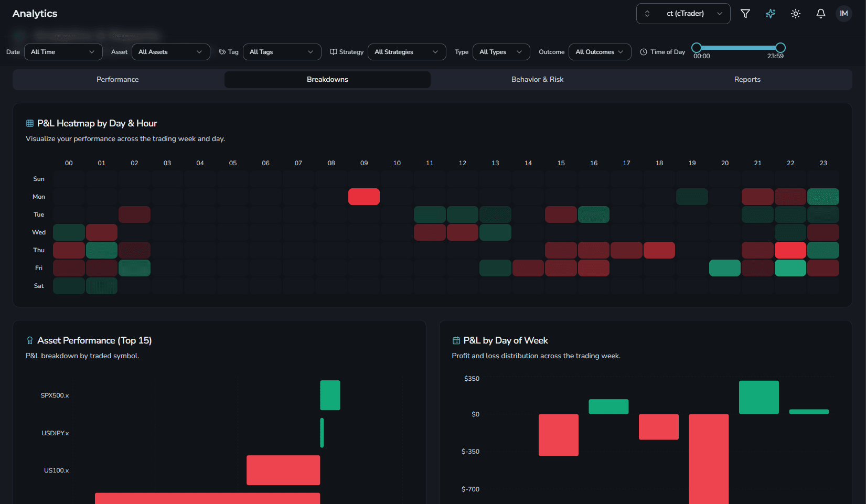
Task: Switch to the Performance tab
Action: coord(117,80)
